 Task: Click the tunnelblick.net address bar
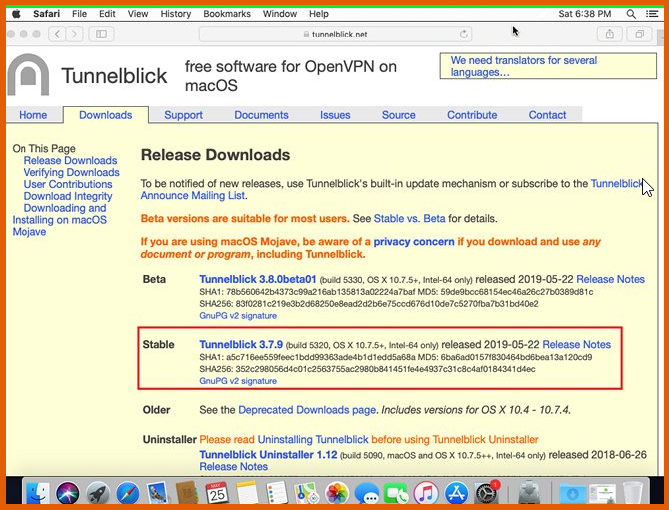[x=335, y=34]
